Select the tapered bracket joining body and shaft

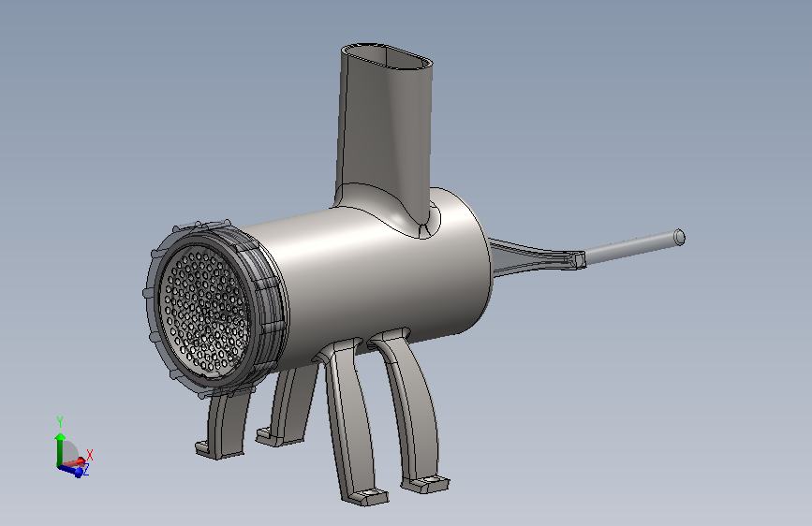coord(536,257)
